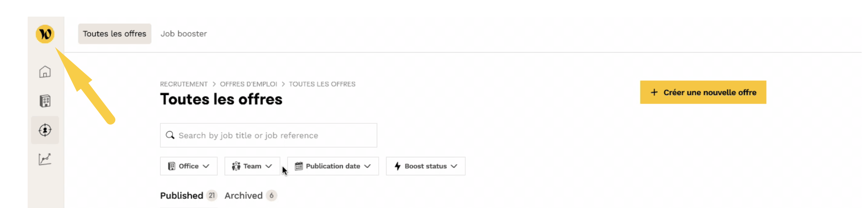Expand the Team filter dropdown
This screenshot has height=208, width=868.
[x=252, y=166]
